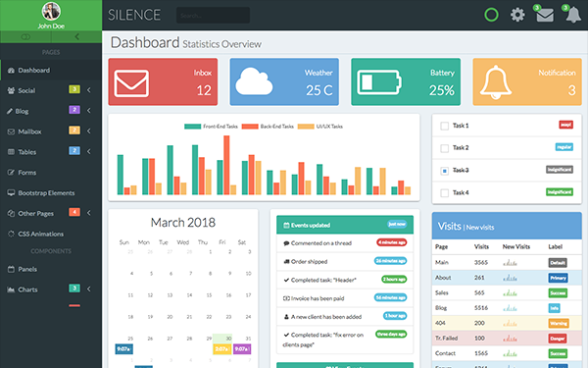The width and height of the screenshot is (588, 368).
Task: Toggle UI/UX Tasks legend swatch
Action: click(x=306, y=127)
